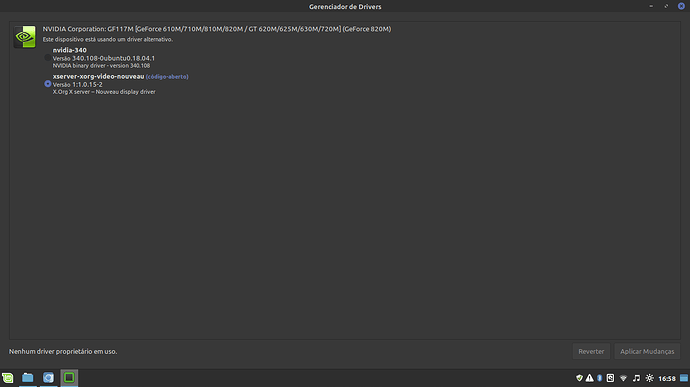Click the Driver Manager taskbar window icon
The image size is (690, 387).
click(69, 378)
